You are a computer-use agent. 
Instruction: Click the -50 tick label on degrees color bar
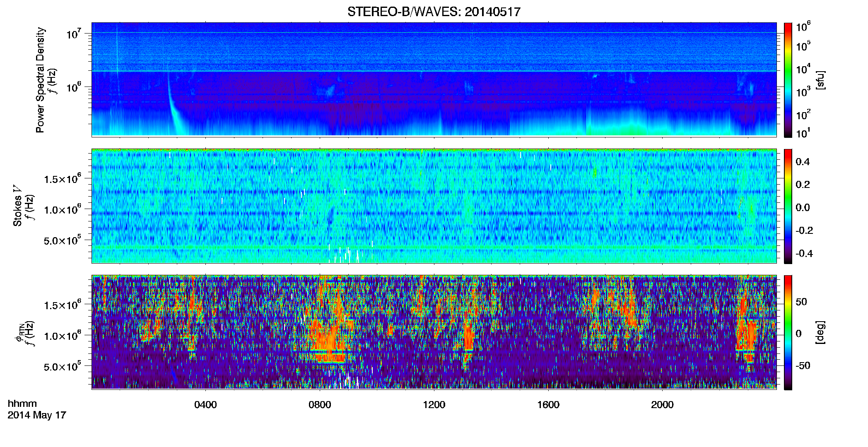(803, 365)
